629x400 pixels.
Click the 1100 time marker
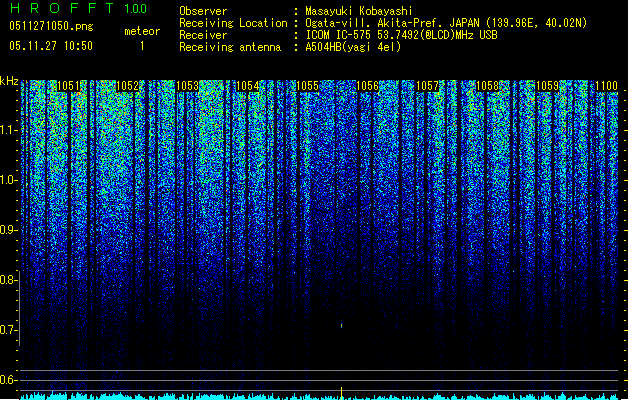click(606, 86)
